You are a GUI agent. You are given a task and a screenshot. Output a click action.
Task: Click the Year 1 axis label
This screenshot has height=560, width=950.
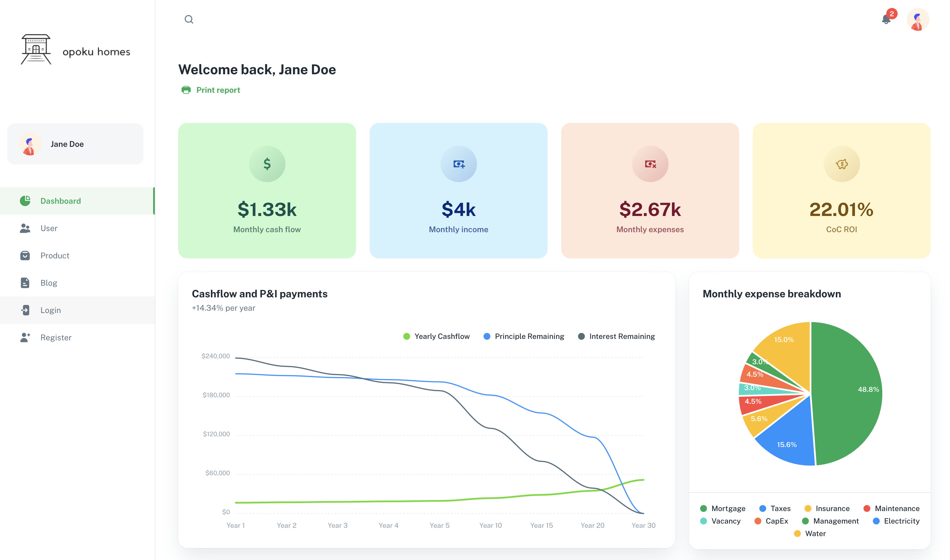(236, 525)
